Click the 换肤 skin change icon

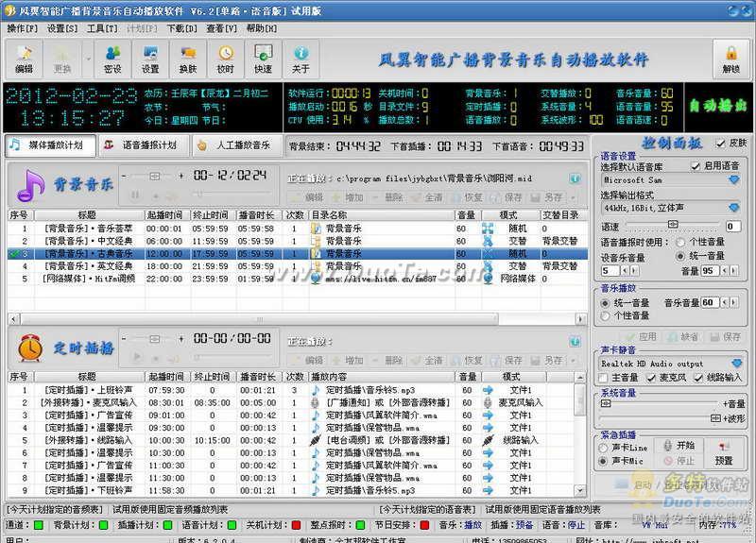pos(188,59)
